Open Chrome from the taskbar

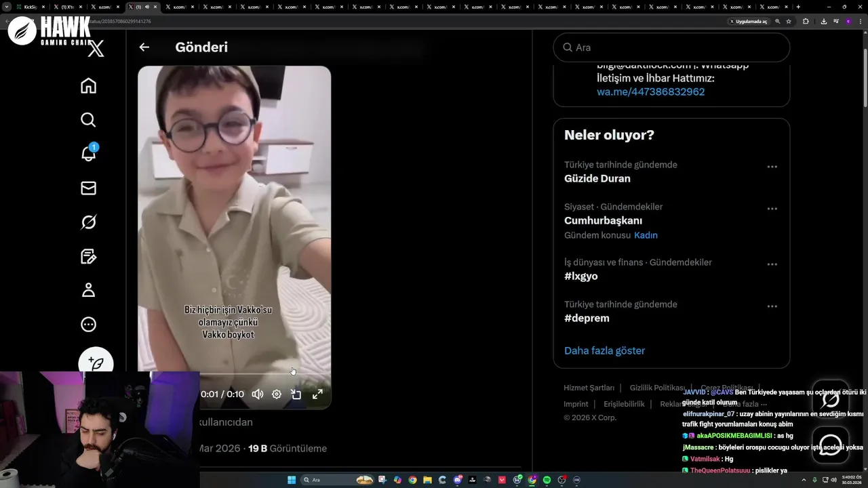413,480
